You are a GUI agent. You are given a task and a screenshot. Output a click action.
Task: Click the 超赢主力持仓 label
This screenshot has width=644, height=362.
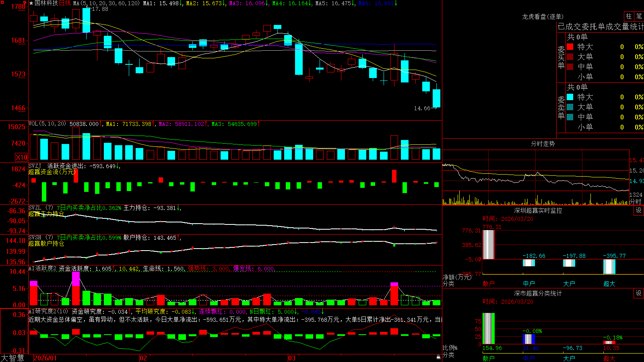pyautogui.click(x=46, y=214)
